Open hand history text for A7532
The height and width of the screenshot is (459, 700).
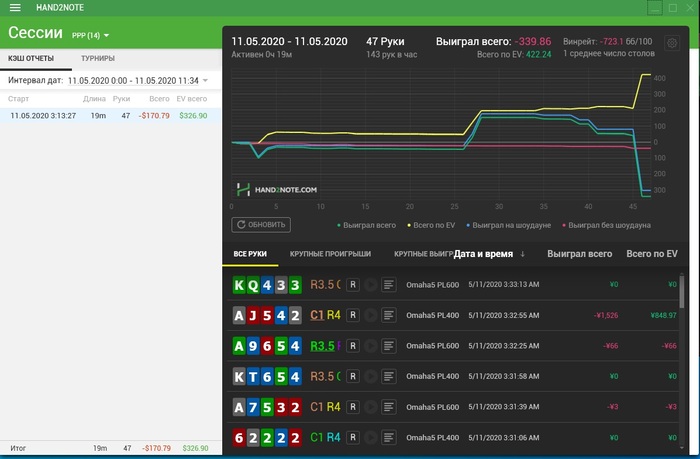[x=389, y=407]
